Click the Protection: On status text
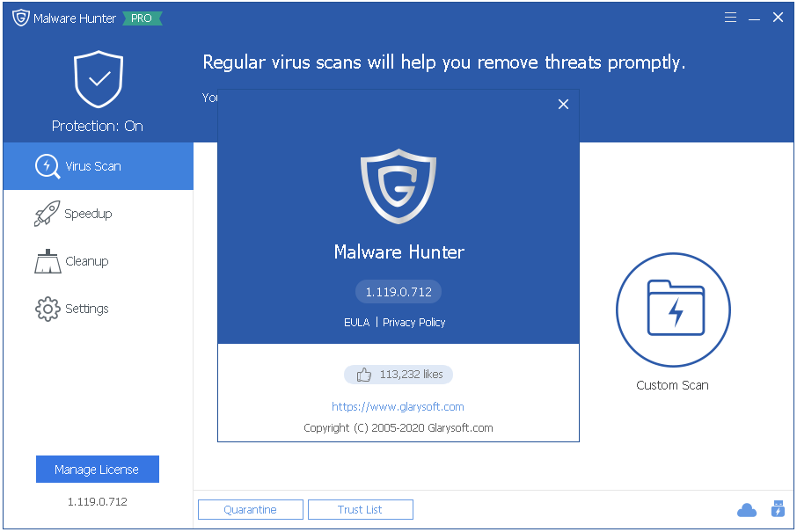Viewport: 797px width, 532px height. [x=98, y=126]
